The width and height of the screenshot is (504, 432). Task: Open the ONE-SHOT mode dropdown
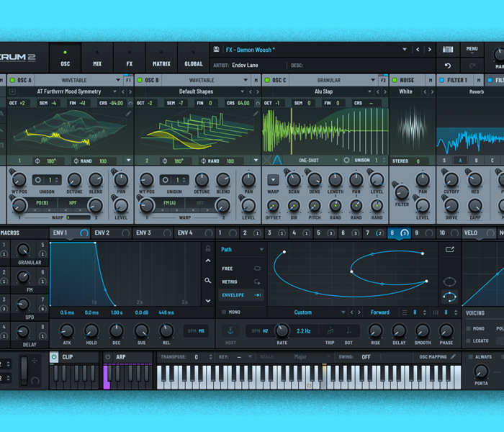click(311, 160)
